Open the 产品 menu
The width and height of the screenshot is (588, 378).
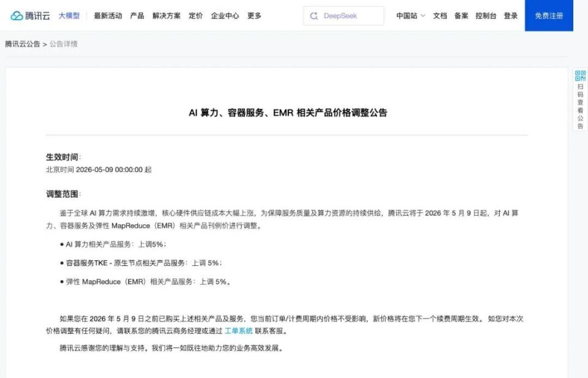(x=137, y=16)
